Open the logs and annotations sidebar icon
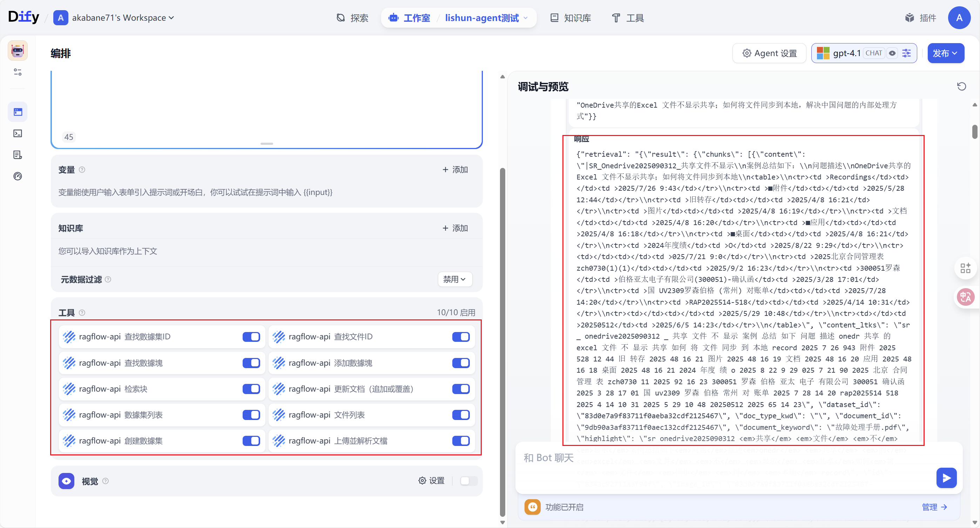Screen dimensions: 980x528 [x=18, y=155]
